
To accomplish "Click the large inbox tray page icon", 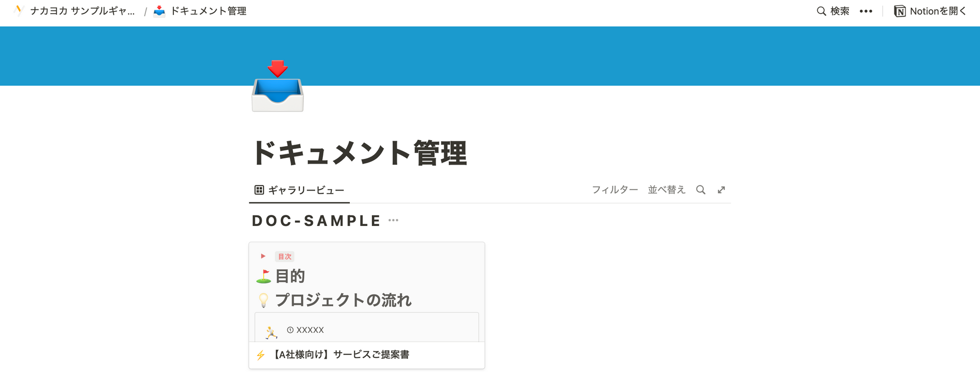I will click(x=278, y=86).
